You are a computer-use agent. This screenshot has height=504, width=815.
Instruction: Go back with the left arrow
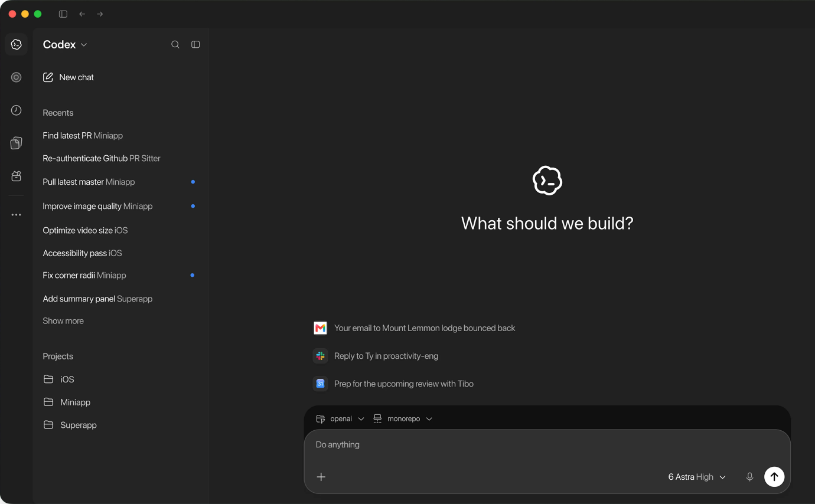coord(82,14)
